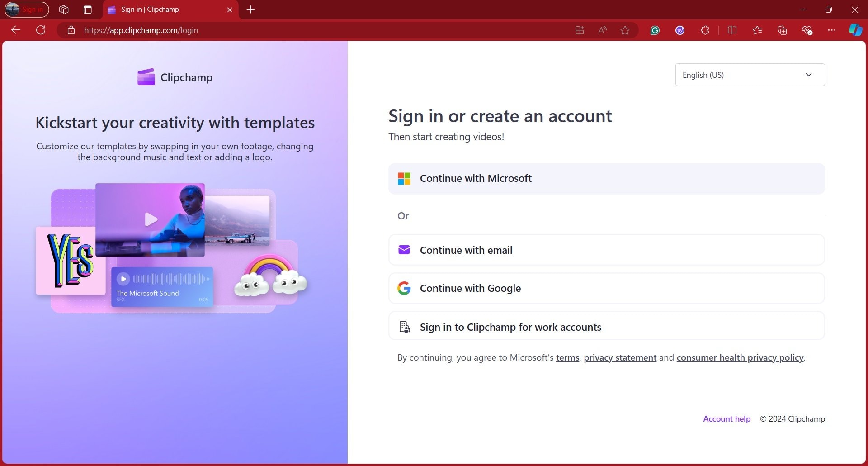Go back with the back arrow
Screen dimensions: 868x466
coord(16,30)
